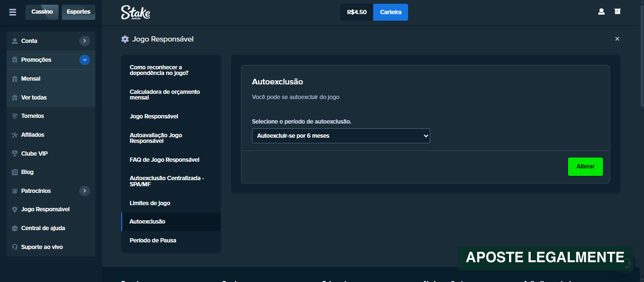644x282 pixels.
Task: Click the R$4.50 balance display
Action: tap(357, 12)
